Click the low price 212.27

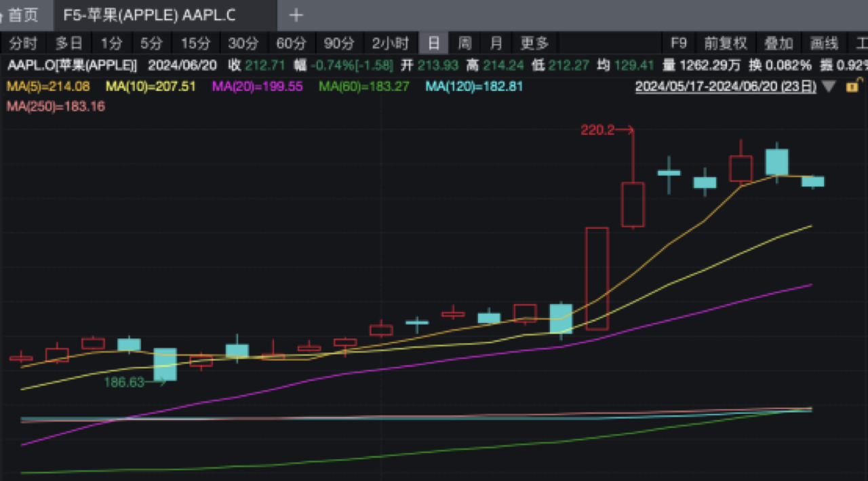pos(568,66)
